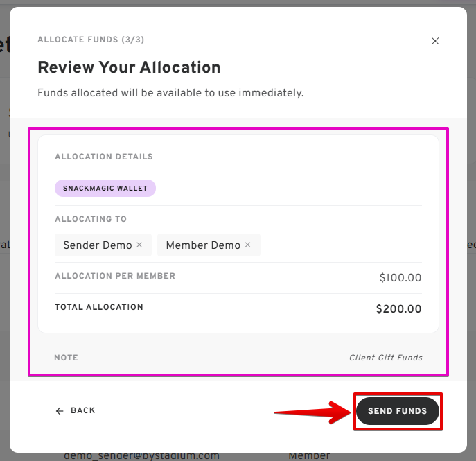Select the Sender Demo chip name
This screenshot has width=476, height=461.
pos(97,245)
